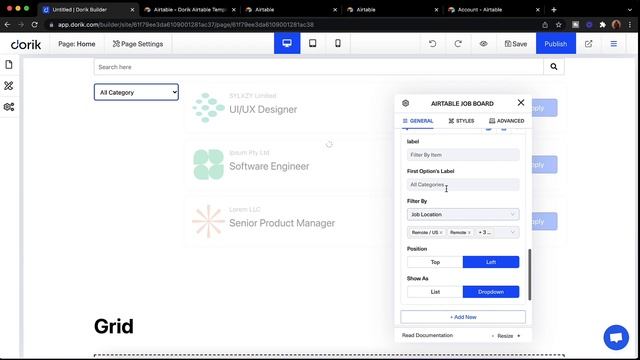The width and height of the screenshot is (640, 360).
Task: Preview the page with eye icon
Action: [x=483, y=44]
